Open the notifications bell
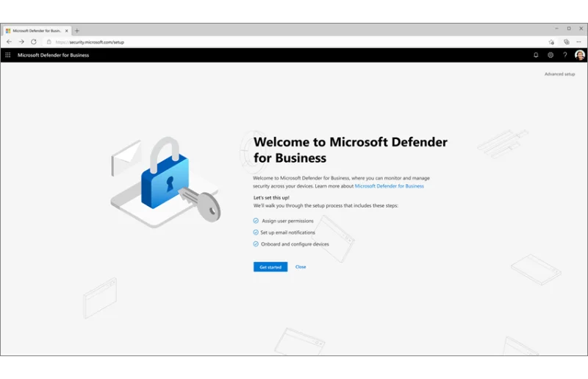588x379 pixels. coord(536,55)
